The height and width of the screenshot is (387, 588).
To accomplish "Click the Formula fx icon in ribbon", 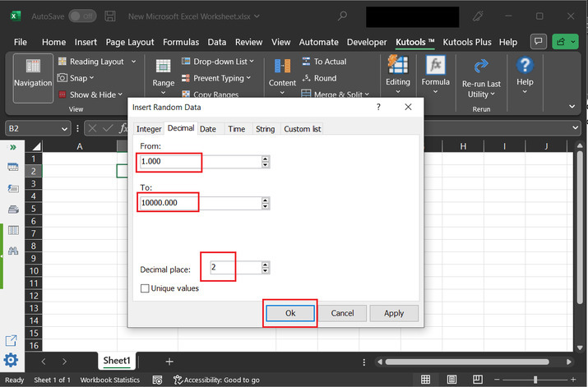I will click(x=436, y=66).
